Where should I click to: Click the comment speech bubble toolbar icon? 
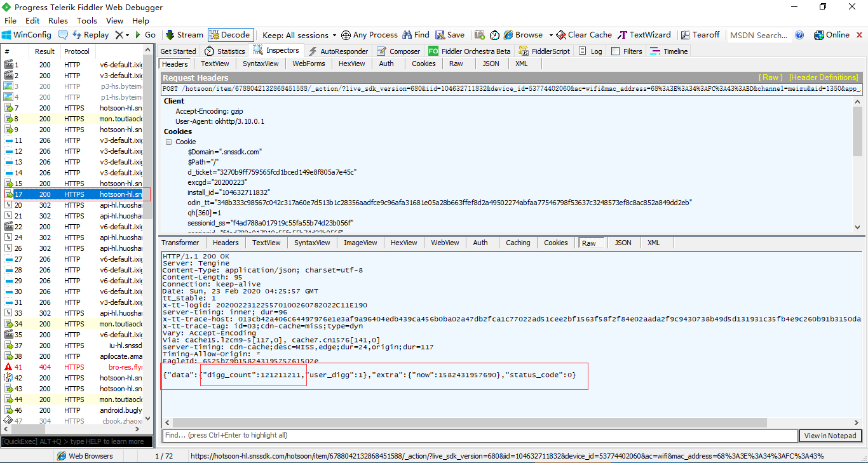(63, 35)
